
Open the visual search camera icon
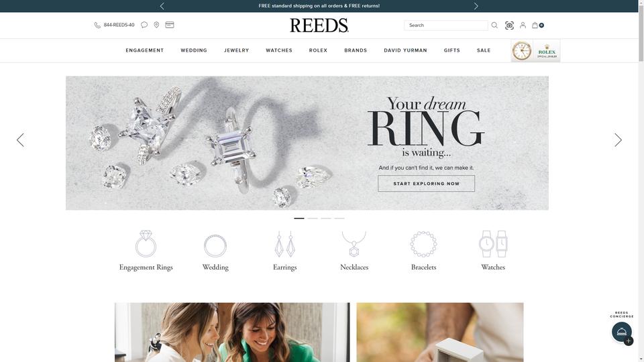pyautogui.click(x=509, y=25)
